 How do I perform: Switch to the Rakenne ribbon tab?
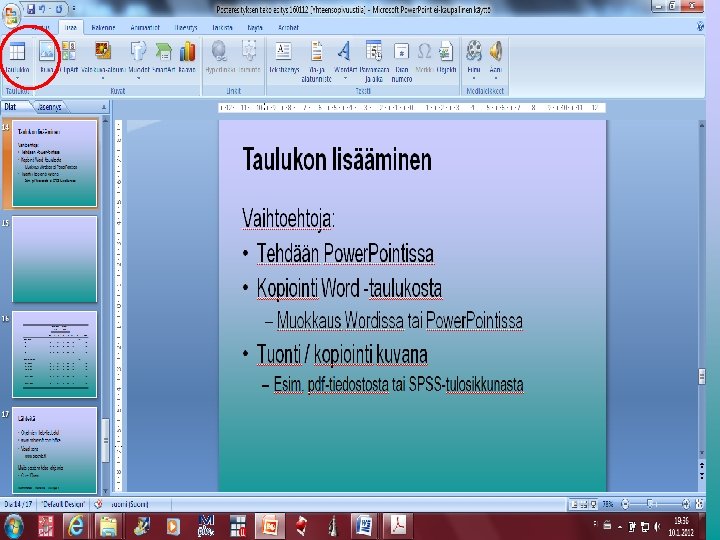tap(103, 28)
